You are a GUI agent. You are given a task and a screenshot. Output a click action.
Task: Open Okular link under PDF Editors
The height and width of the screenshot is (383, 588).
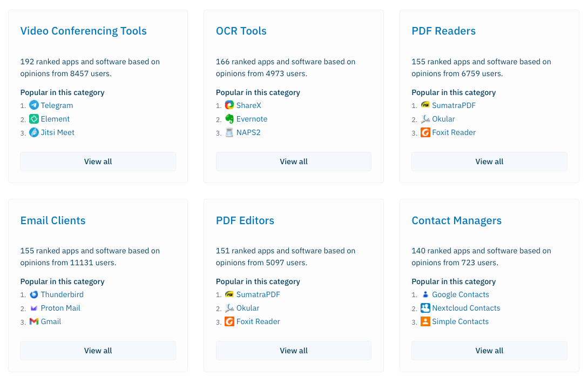pos(247,308)
